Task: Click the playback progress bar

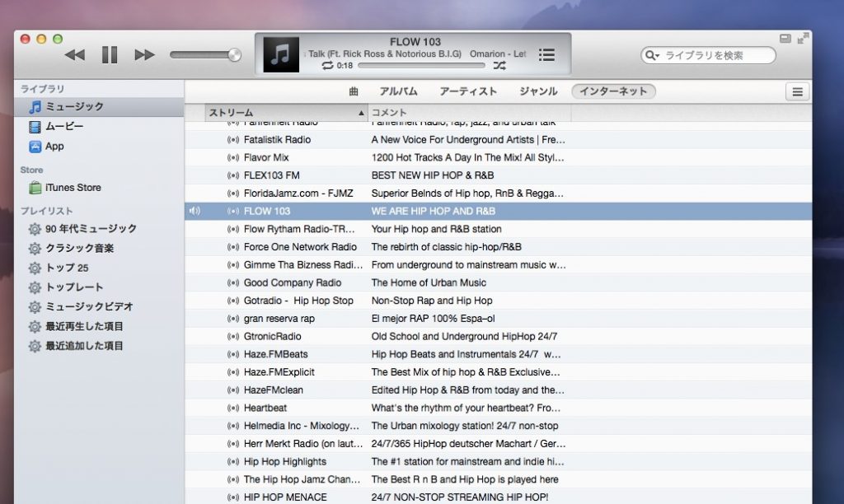Action: (x=421, y=66)
